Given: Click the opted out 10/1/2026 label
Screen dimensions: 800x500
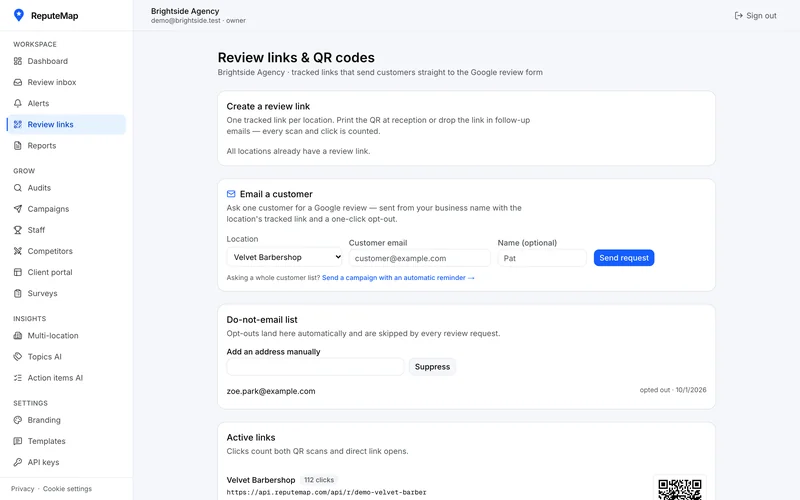Looking at the screenshot, I should (673, 390).
